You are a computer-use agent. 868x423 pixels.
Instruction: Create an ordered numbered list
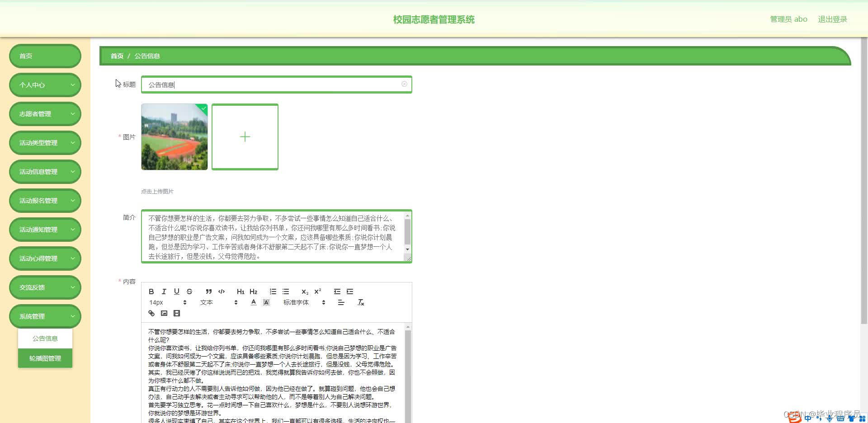coord(273,291)
